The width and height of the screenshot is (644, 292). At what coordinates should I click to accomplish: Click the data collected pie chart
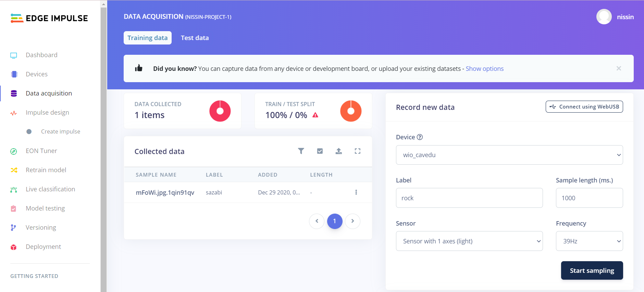coord(220,111)
